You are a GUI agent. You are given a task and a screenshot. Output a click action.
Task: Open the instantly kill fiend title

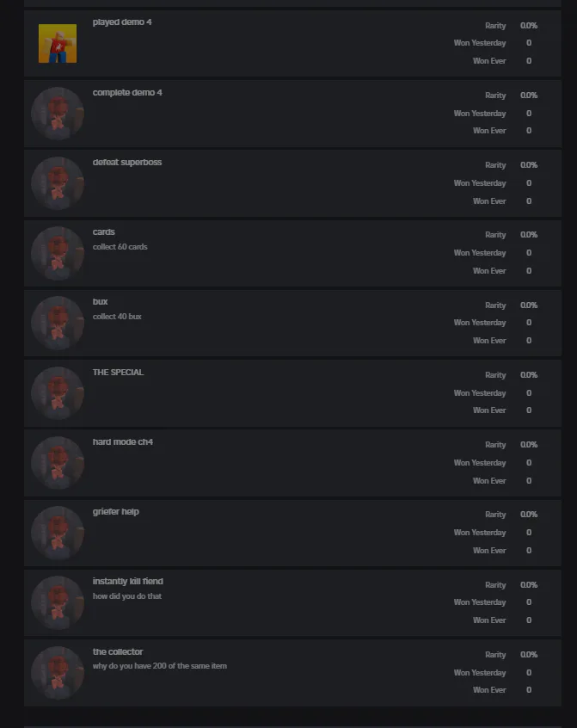[128, 582]
